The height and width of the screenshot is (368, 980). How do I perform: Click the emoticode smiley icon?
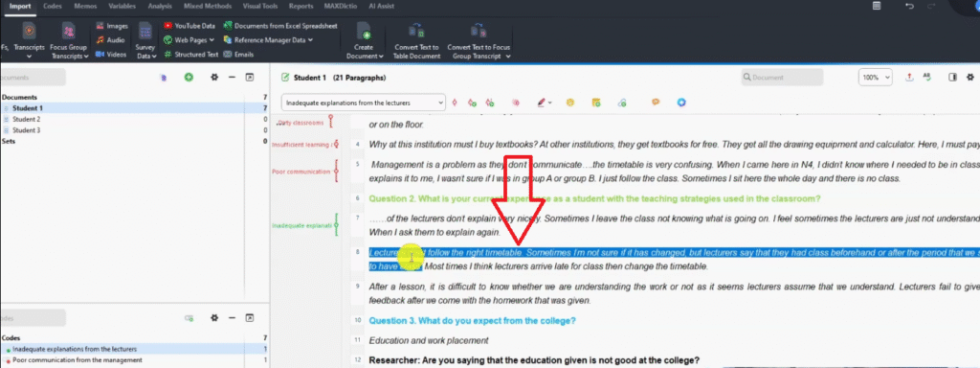pyautogui.click(x=570, y=102)
